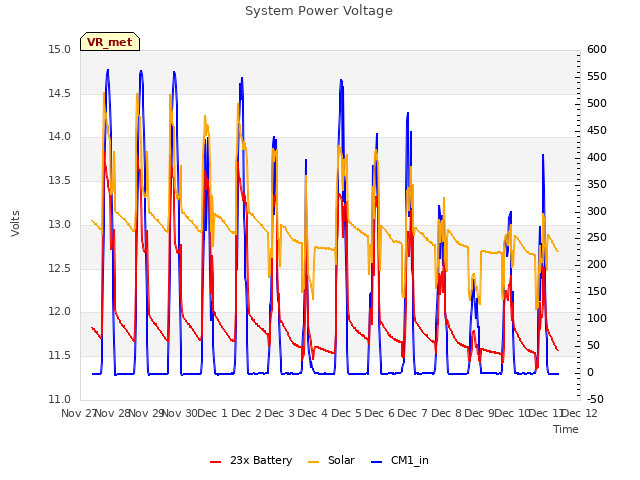Click the Dec 4 date tick label
Viewport: 640px width, 480px height.
click(x=312, y=413)
